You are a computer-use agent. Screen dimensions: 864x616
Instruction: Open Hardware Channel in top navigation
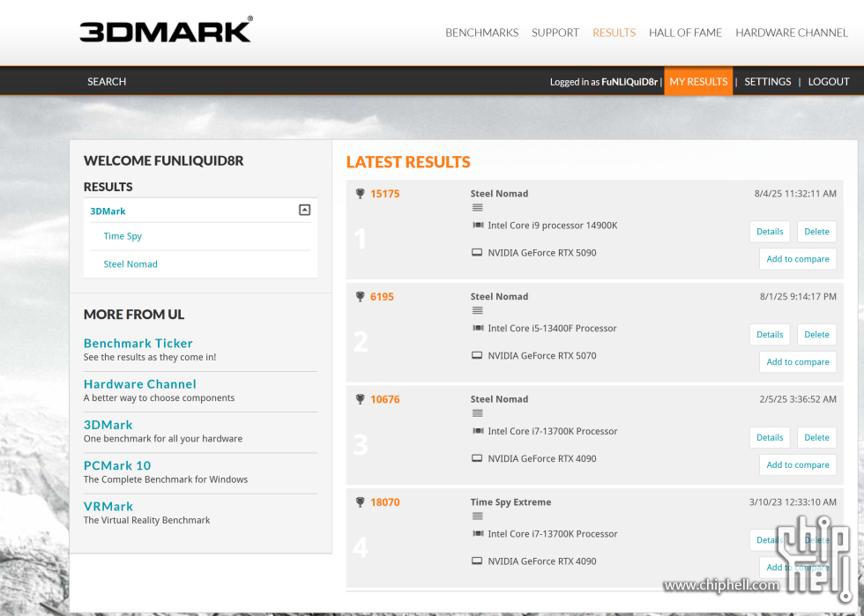tap(792, 33)
